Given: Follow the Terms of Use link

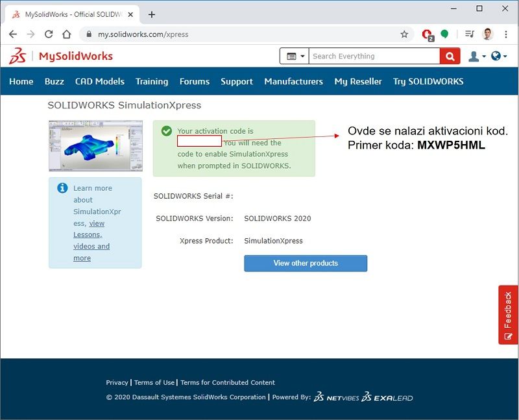Looking at the screenshot, I should coord(154,382).
